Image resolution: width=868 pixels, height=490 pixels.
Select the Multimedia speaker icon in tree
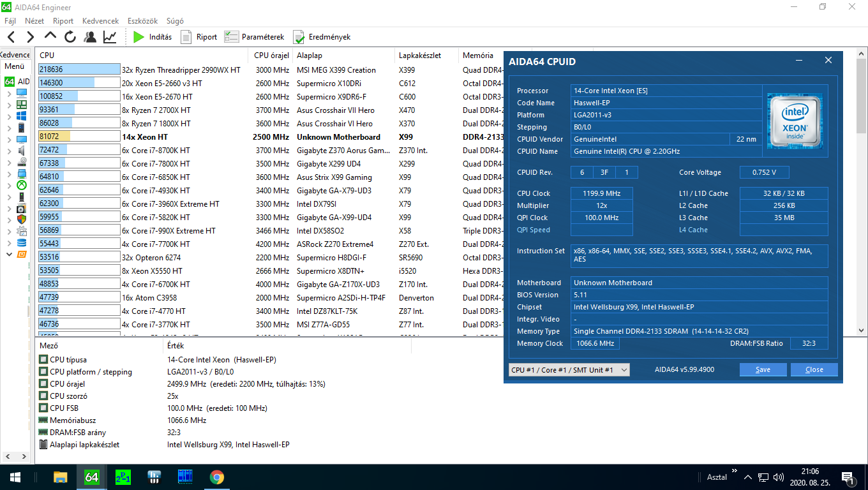(x=22, y=151)
